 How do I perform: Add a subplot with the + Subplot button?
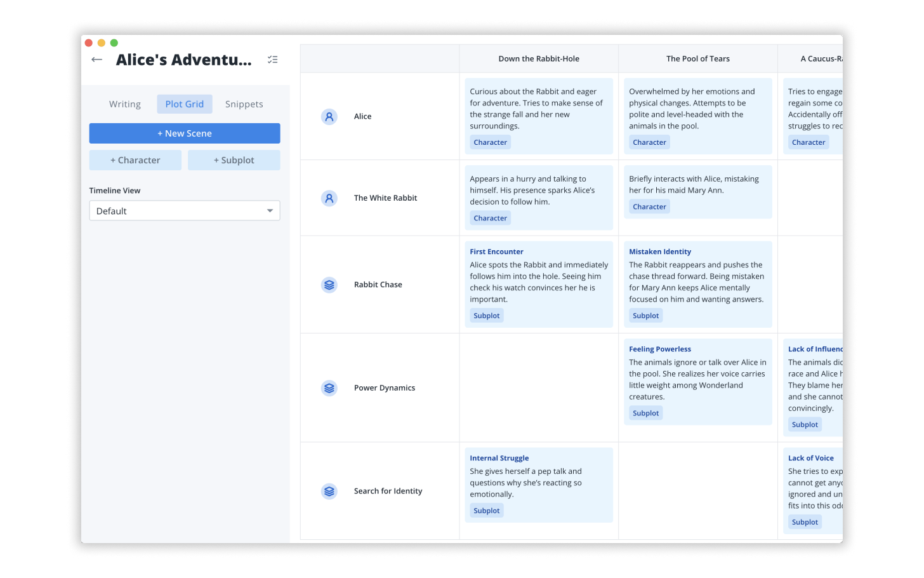tap(234, 160)
